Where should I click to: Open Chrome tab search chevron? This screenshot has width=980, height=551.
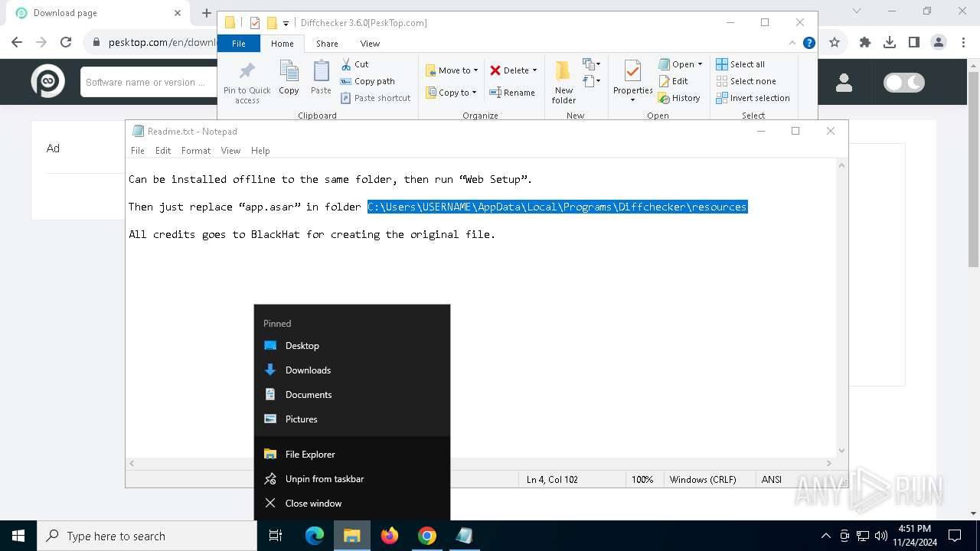click(857, 11)
